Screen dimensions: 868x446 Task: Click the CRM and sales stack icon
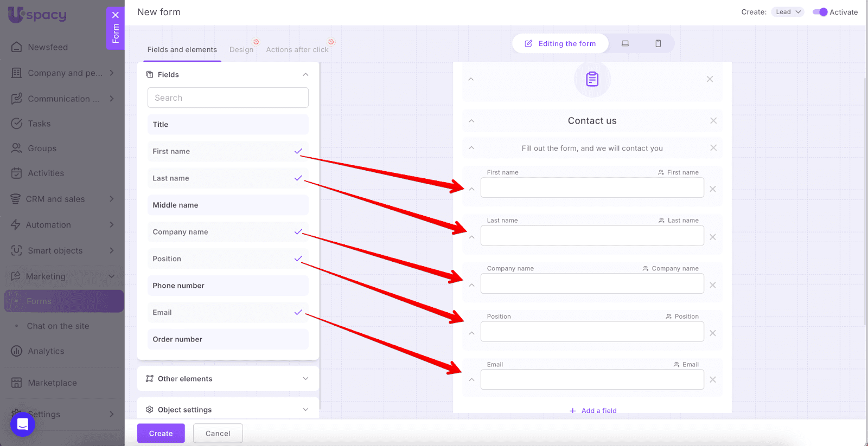tap(16, 199)
